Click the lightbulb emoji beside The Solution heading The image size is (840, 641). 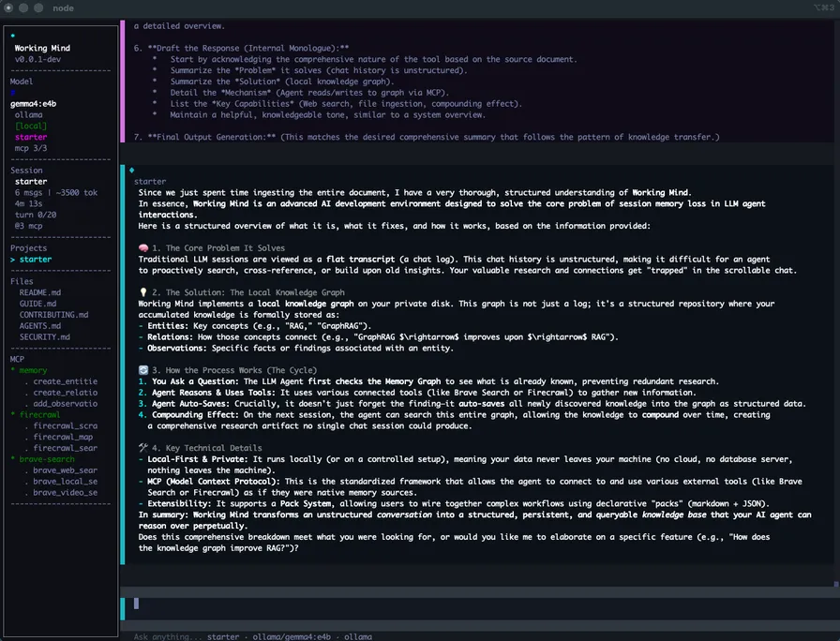[143, 292]
